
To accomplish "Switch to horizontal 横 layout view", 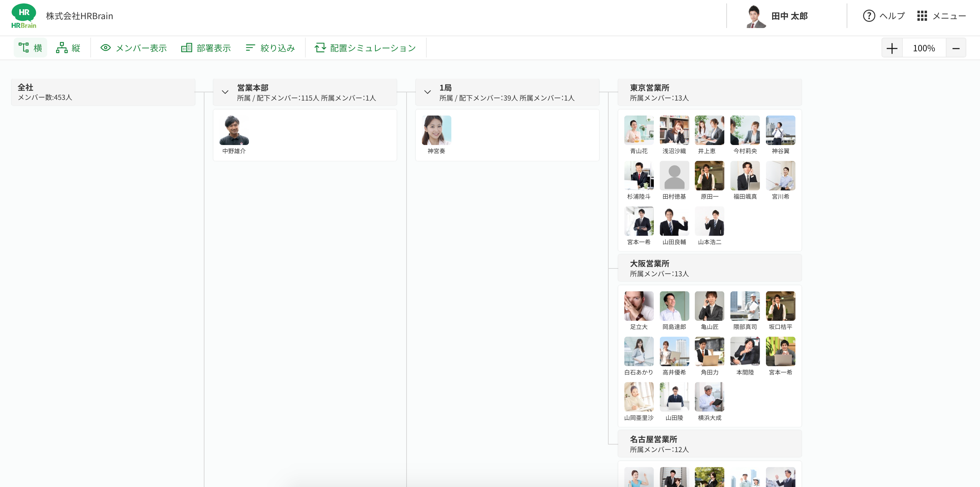I will tap(30, 48).
